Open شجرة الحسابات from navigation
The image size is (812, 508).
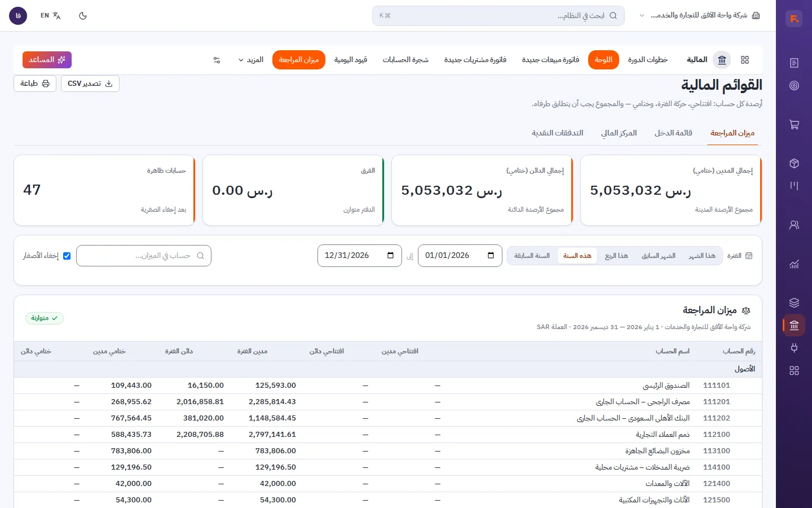point(405,60)
